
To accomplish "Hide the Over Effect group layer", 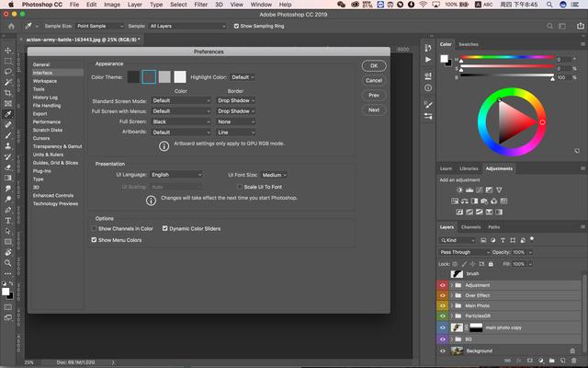I will pyautogui.click(x=443, y=295).
